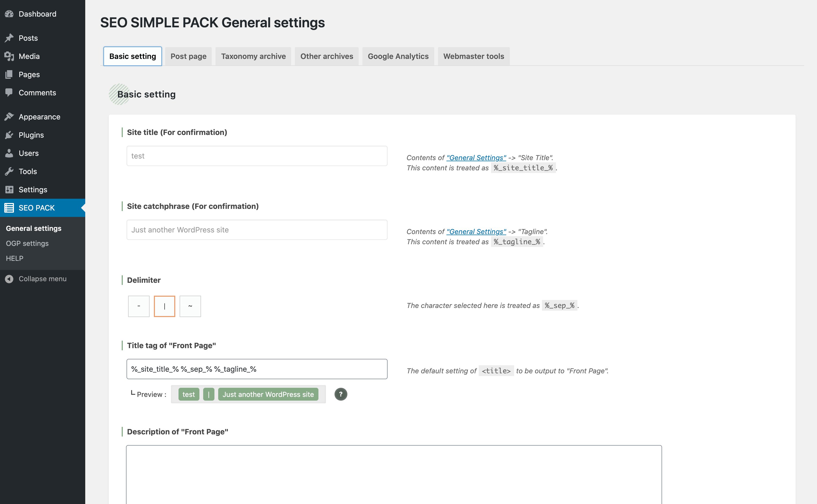
Task: Open the Settings menu item
Action: coord(43,190)
